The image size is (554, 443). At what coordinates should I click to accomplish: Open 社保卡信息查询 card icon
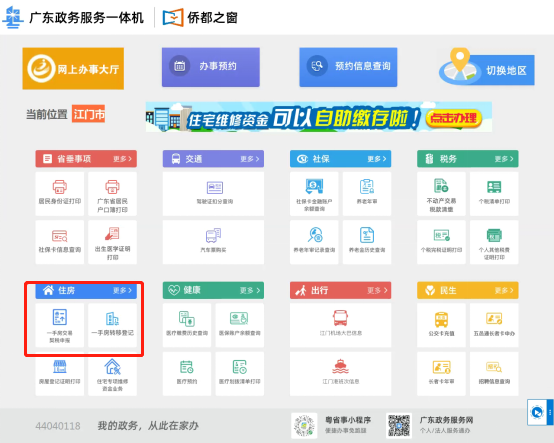pos(60,236)
